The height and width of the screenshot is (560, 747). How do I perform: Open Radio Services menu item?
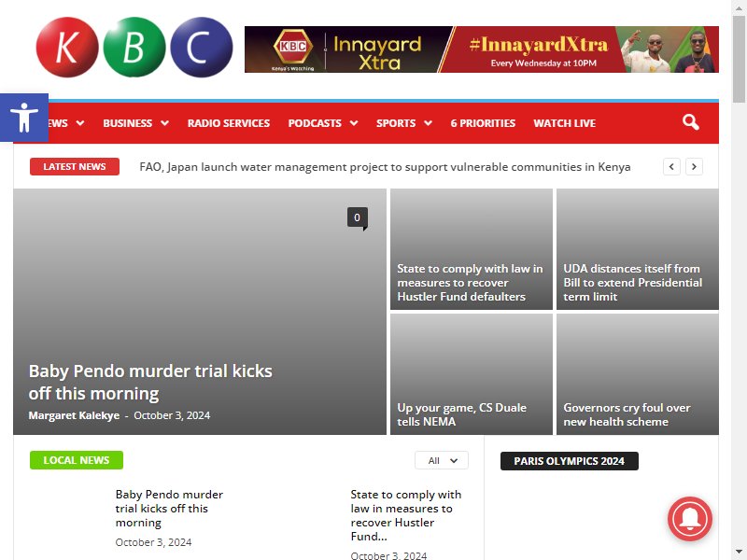pyautogui.click(x=229, y=123)
